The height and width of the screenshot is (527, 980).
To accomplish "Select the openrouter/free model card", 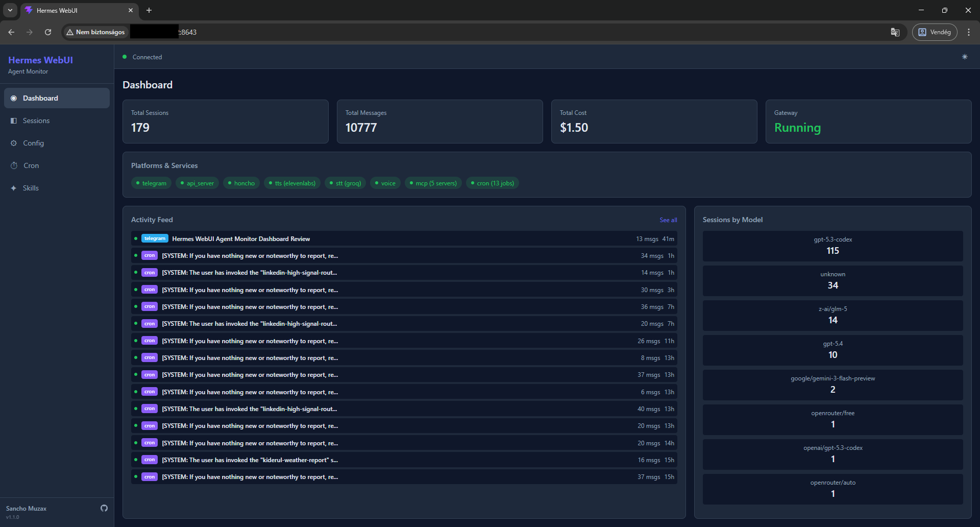I will (833, 420).
